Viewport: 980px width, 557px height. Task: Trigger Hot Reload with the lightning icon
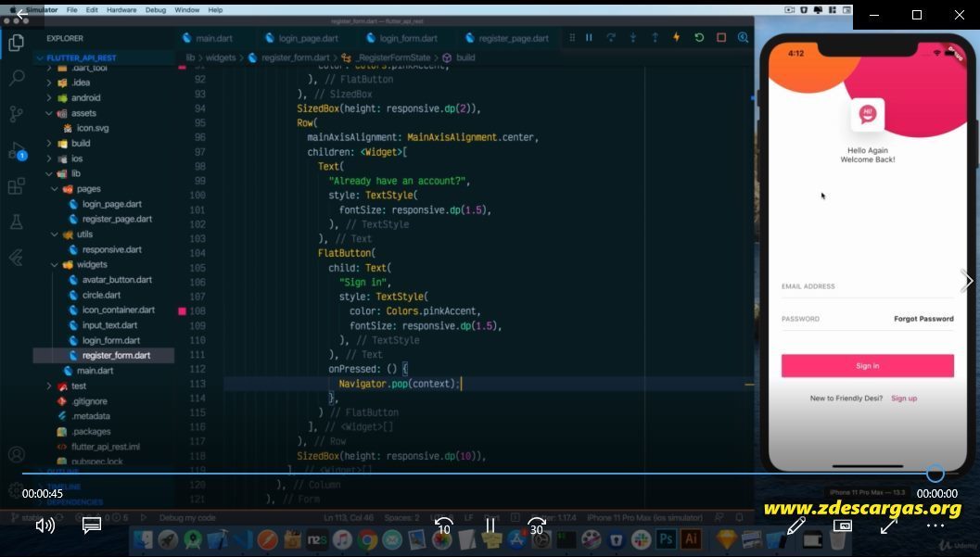[x=676, y=37]
